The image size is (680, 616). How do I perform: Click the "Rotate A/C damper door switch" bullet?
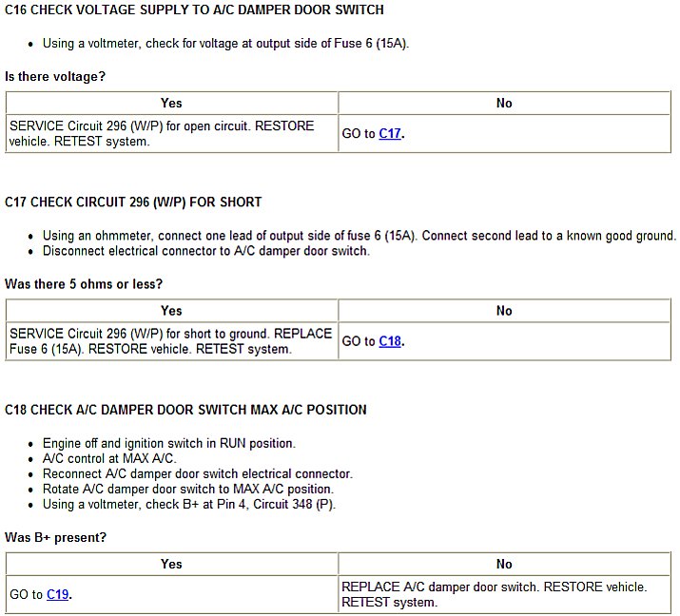point(188,489)
